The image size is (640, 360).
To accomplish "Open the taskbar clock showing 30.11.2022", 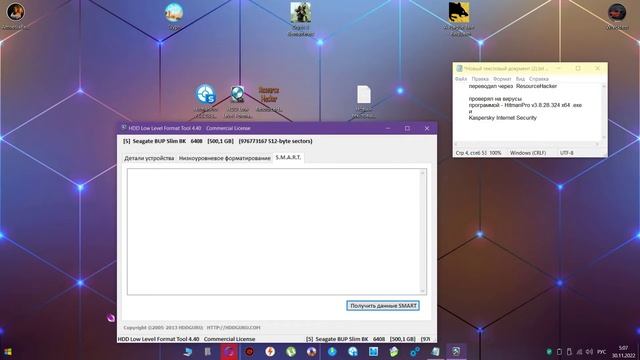I will [623, 351].
